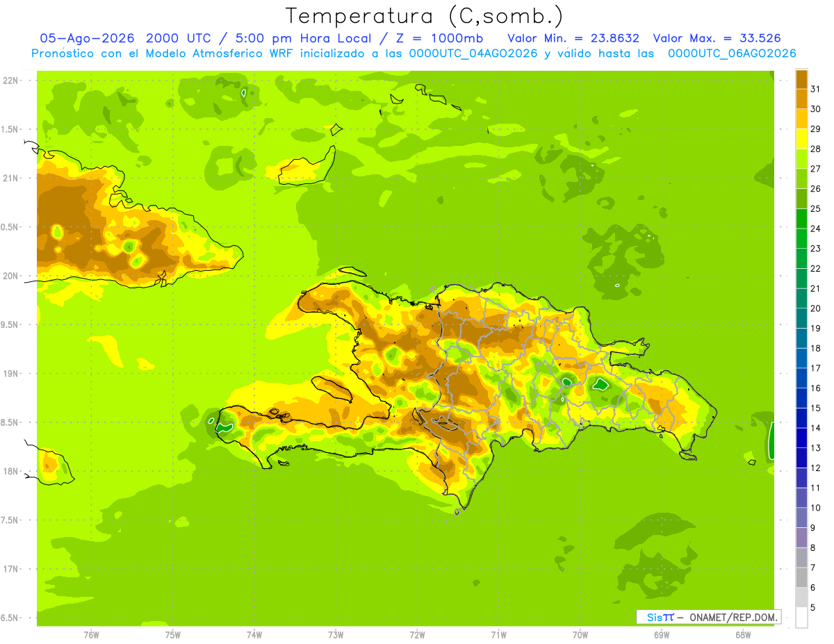Image resolution: width=834 pixels, height=644 pixels.
Task: Click the green swatch between 24 and 25
Action: pos(801,219)
